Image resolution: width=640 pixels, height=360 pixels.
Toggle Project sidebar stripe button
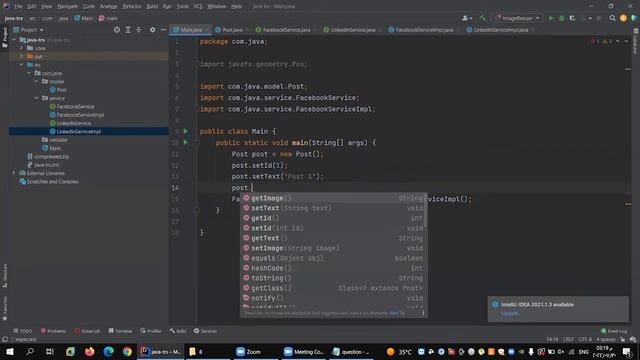pos(5,38)
